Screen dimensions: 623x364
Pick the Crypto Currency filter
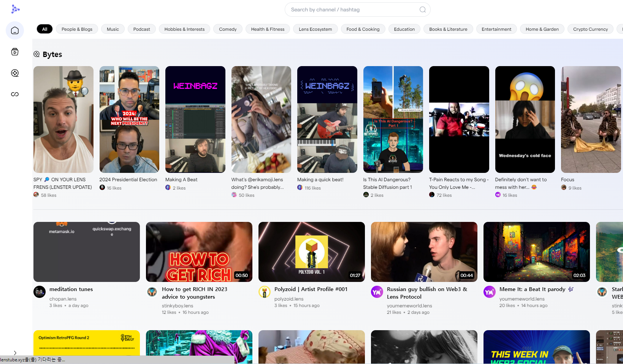click(590, 29)
